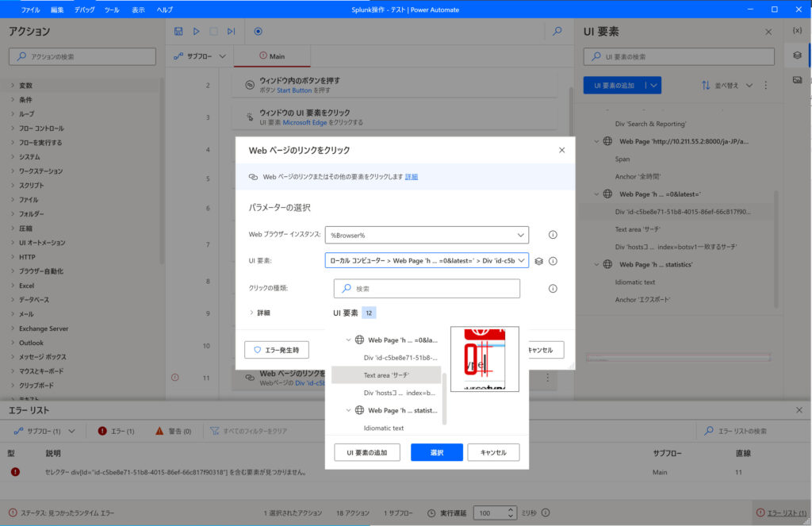Open the 並べ替え sort dropdown
Viewport: 812px width, 526px height.
tap(727, 86)
